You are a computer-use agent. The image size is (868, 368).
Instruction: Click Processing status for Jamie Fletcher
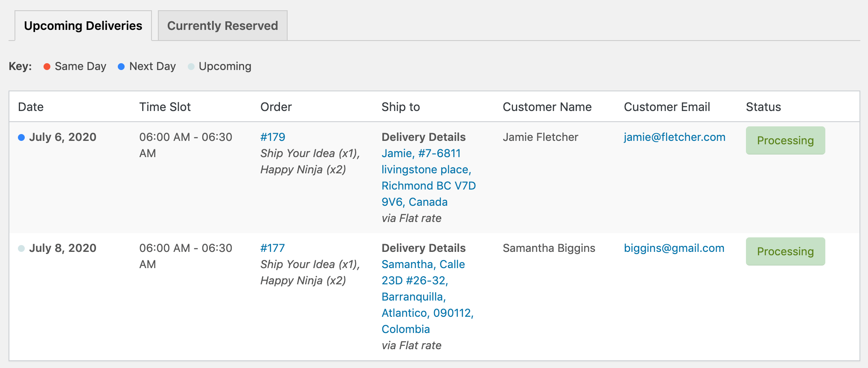click(785, 140)
